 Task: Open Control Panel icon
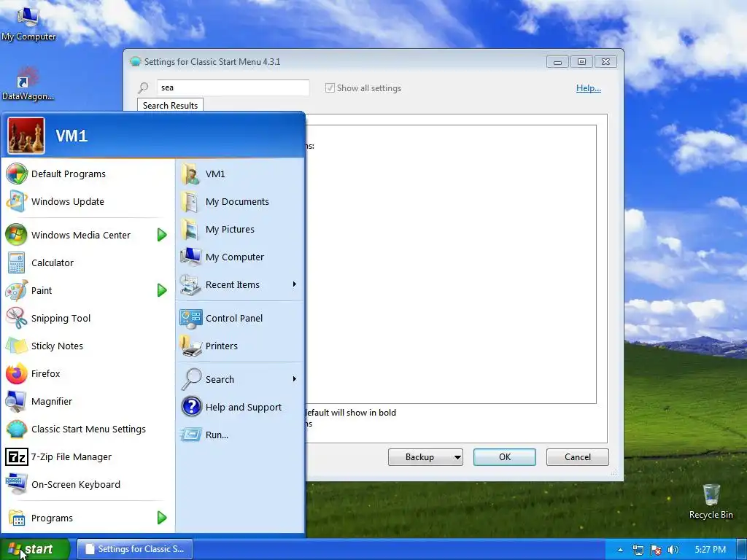click(190, 318)
